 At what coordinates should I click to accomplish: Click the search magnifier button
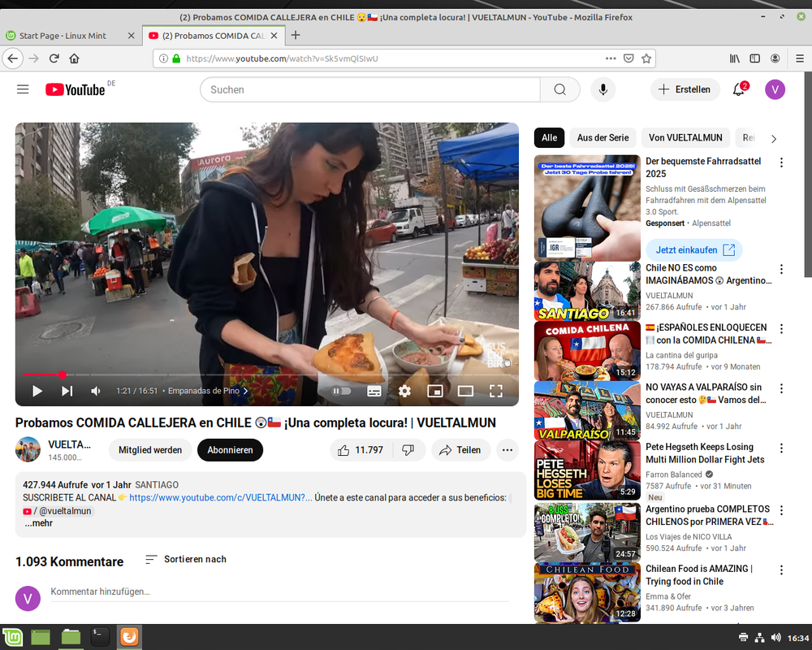coord(559,89)
